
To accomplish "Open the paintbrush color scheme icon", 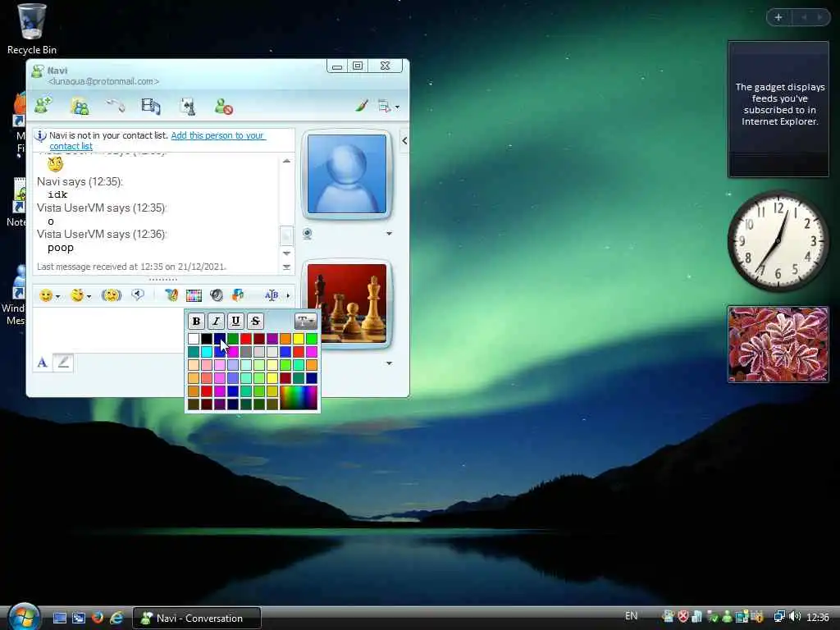I will click(x=362, y=106).
